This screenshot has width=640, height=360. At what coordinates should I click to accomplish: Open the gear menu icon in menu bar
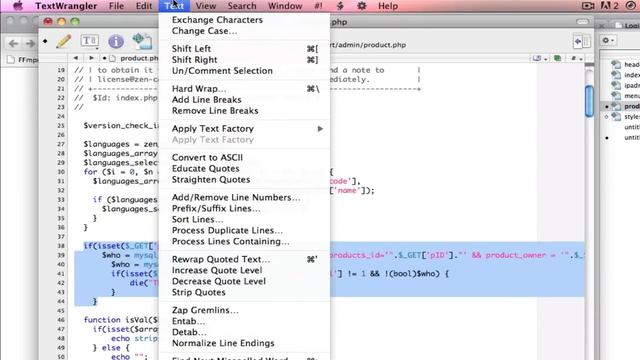(362, 6)
